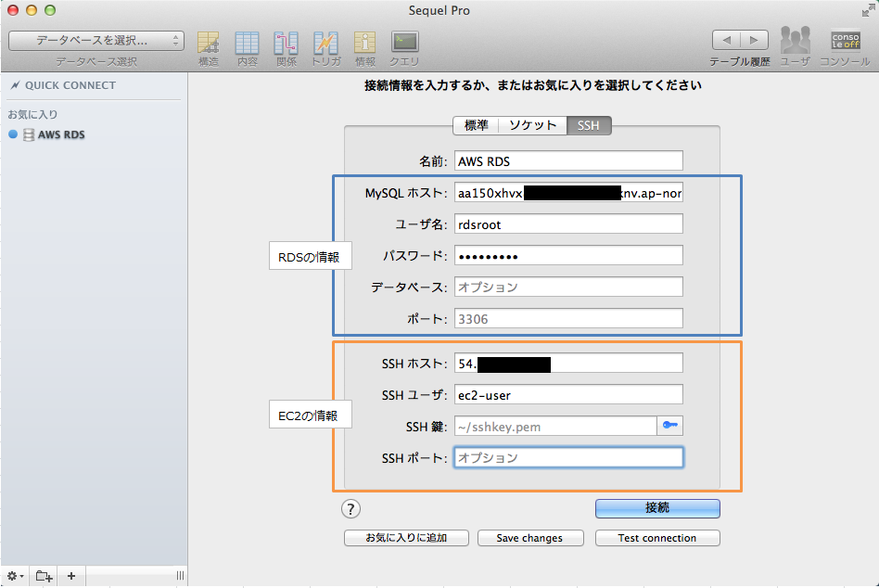Open the help question mark button
The height and width of the screenshot is (588, 879).
pyautogui.click(x=350, y=509)
